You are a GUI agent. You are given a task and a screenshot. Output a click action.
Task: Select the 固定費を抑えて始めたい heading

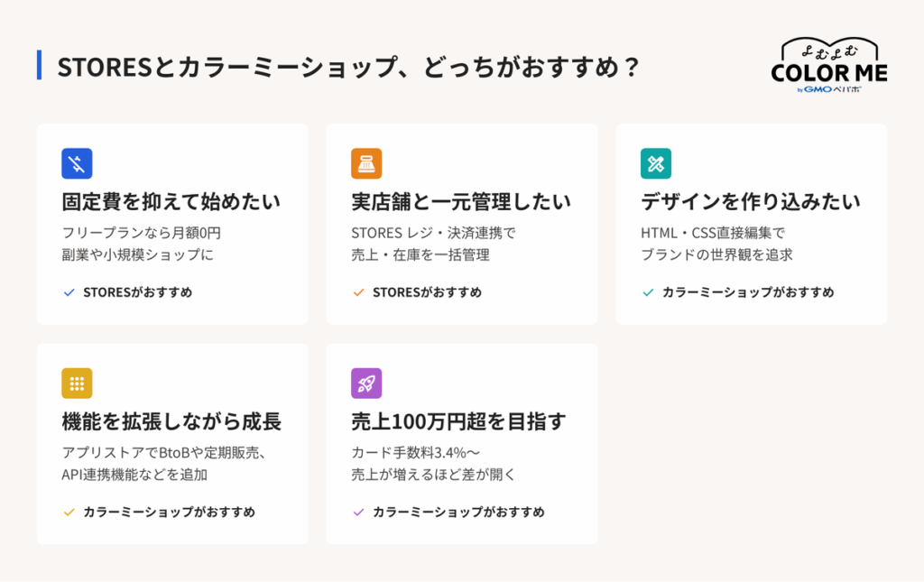[171, 202]
